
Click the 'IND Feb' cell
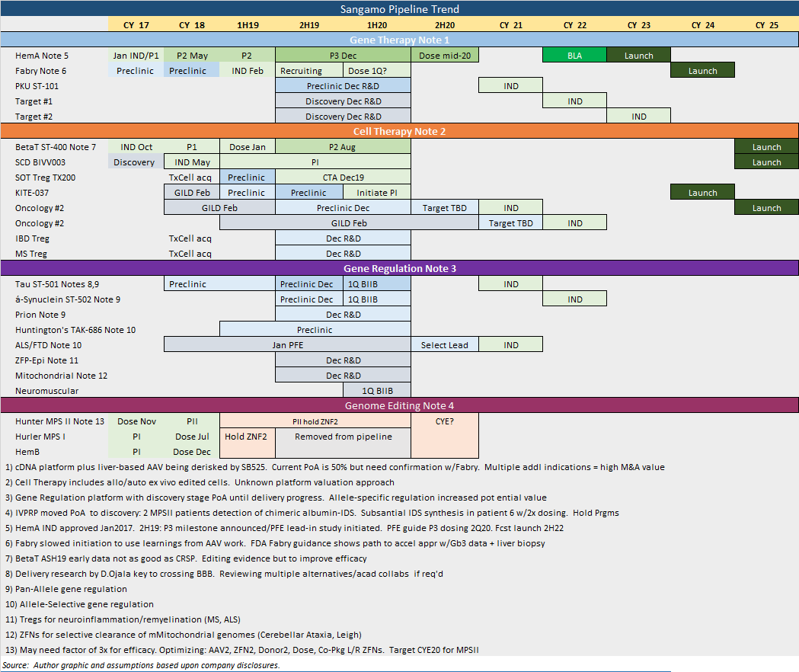(248, 71)
